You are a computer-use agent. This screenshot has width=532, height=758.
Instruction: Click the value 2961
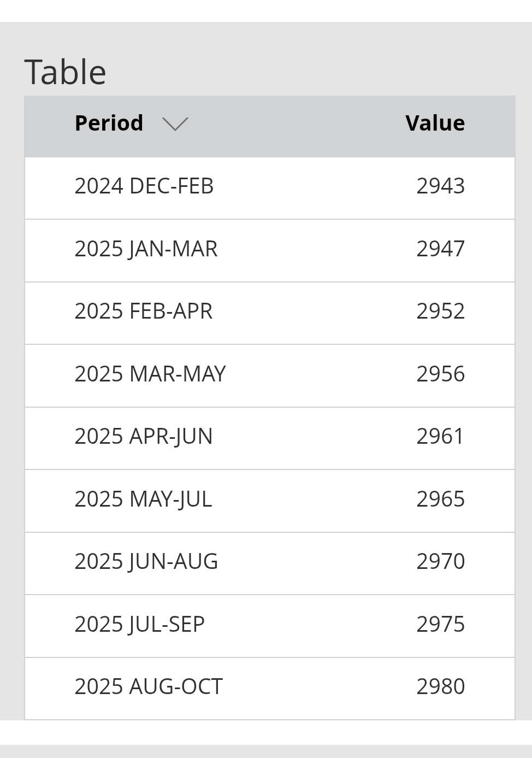(x=440, y=437)
